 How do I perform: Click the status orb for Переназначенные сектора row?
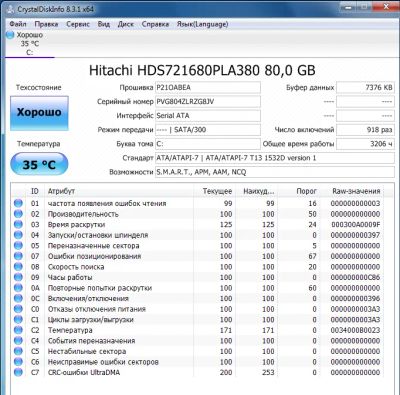click(18, 245)
